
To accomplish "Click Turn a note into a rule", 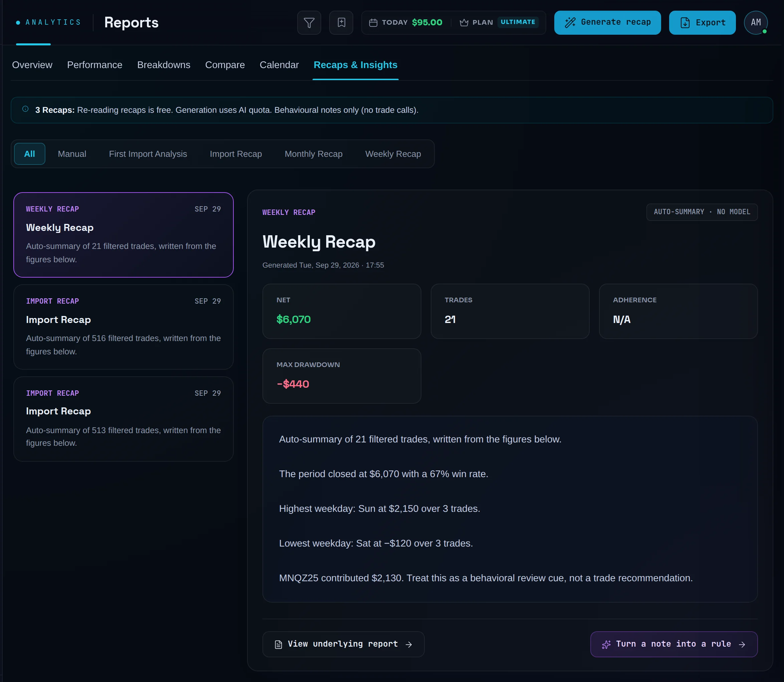I will click(x=673, y=644).
